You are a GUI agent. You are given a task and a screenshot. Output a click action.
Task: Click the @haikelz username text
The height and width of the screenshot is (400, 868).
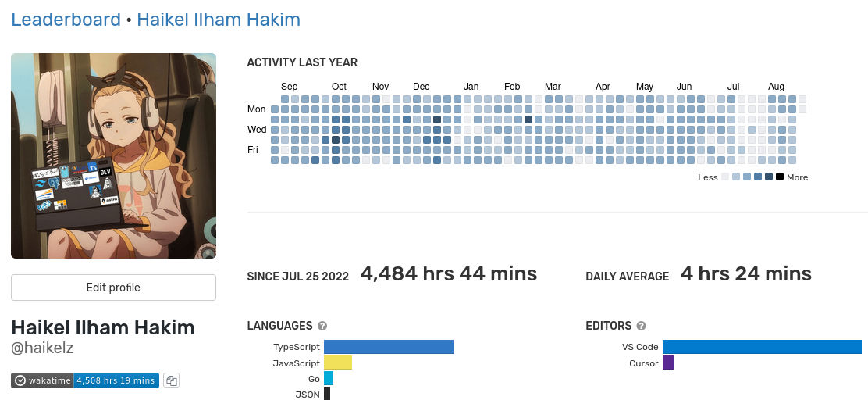(x=43, y=348)
